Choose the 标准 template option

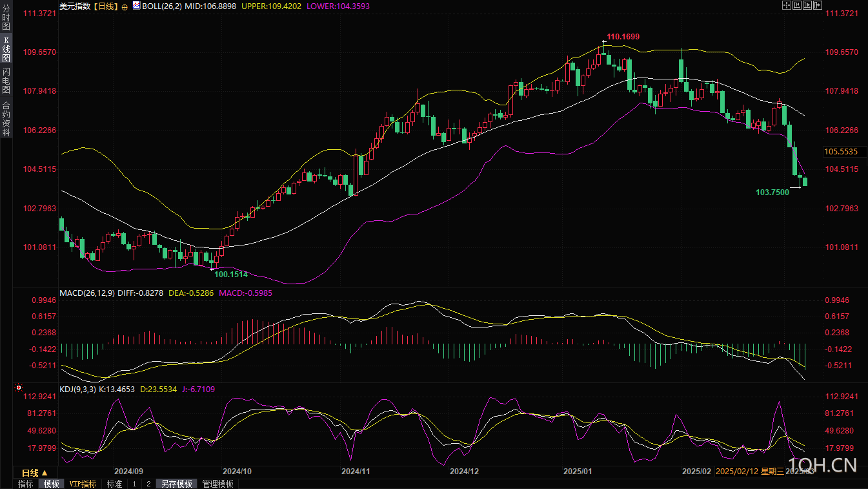coord(114,484)
